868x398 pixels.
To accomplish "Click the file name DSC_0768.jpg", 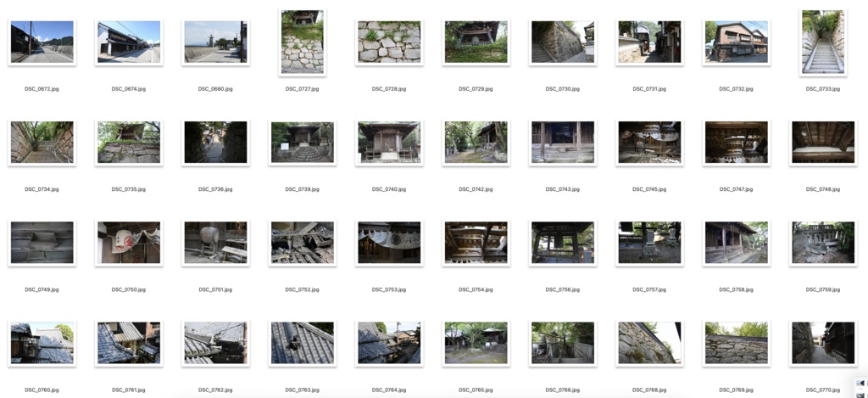I will pos(649,390).
